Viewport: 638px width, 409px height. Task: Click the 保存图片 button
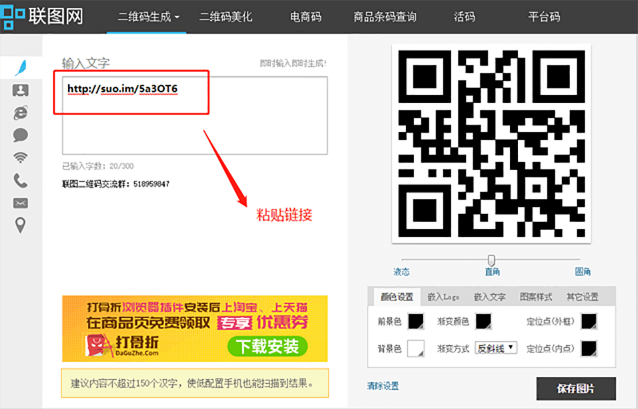click(576, 389)
